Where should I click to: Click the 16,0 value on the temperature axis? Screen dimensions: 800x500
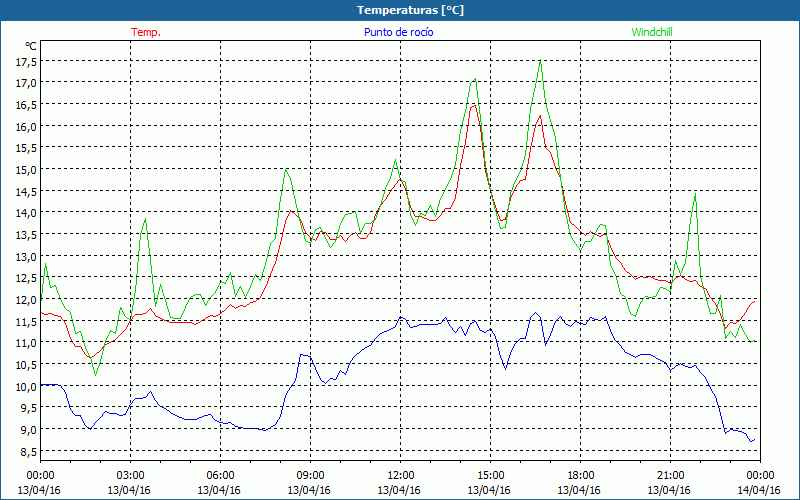(x=27, y=126)
